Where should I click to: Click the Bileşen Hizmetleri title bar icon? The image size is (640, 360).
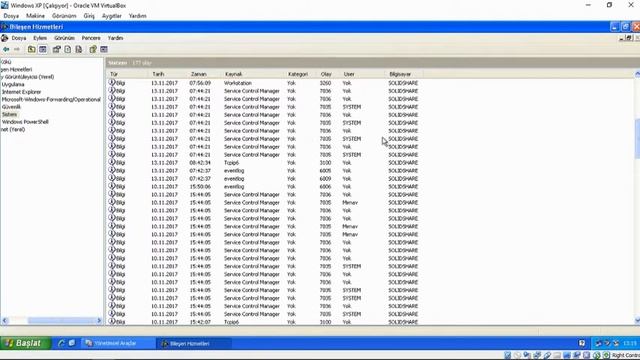pyautogui.click(x=4, y=27)
